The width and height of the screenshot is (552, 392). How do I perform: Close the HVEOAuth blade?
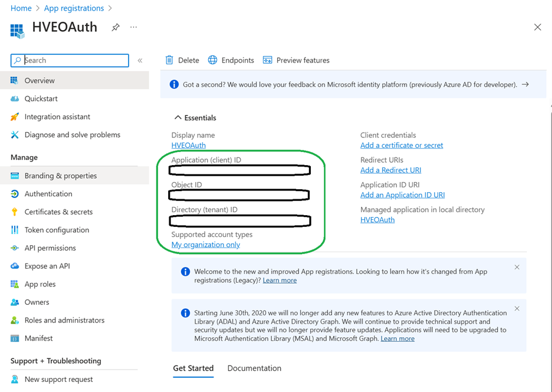pos(537,27)
